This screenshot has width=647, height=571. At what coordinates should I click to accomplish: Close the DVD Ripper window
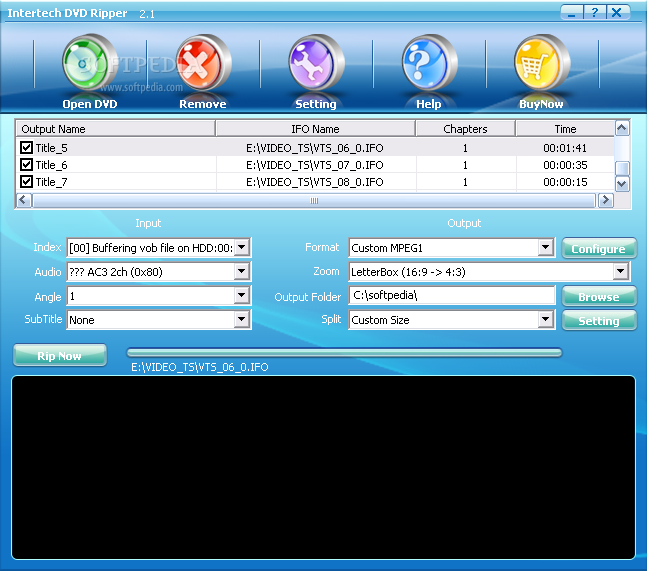coord(618,12)
